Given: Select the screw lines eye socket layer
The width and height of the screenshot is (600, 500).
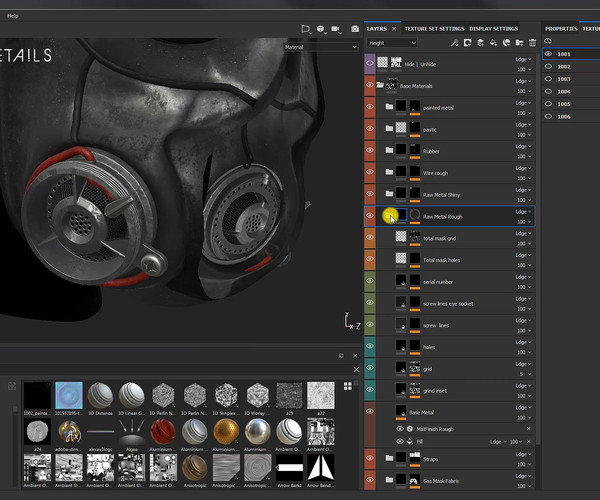Looking at the screenshot, I should (450, 303).
